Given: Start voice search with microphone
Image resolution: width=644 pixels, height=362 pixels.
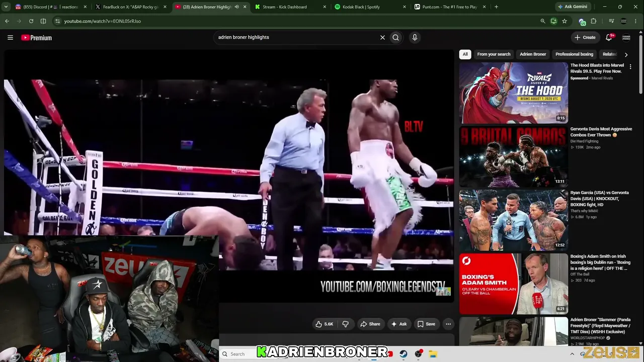Looking at the screenshot, I should click(x=415, y=37).
